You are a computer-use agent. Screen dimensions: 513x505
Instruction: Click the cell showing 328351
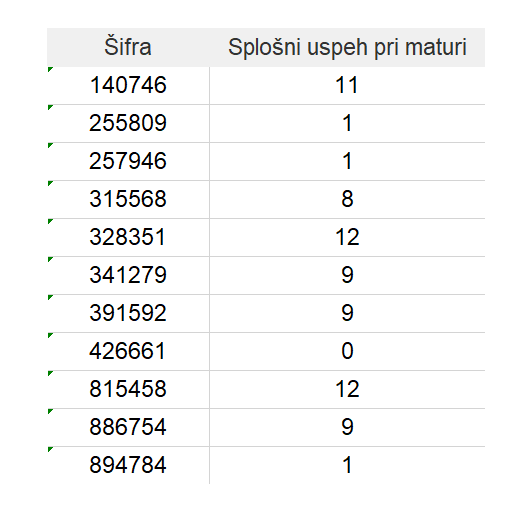pyautogui.click(x=128, y=237)
